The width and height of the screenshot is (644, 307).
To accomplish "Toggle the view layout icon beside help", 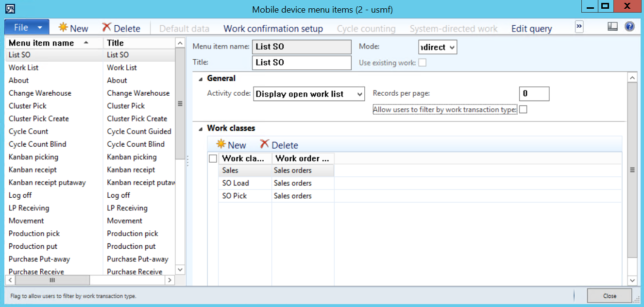I will click(x=612, y=27).
